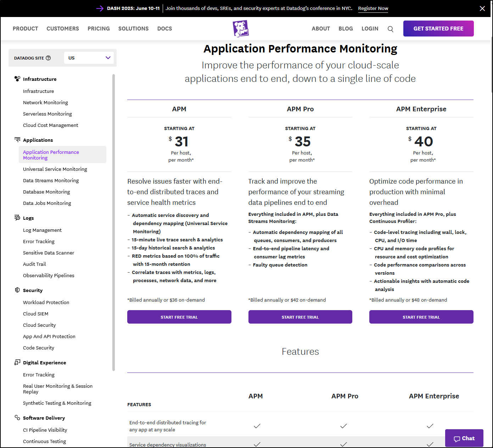The image size is (493, 448).
Task: Open Code Security in sidebar
Action: click(39, 348)
